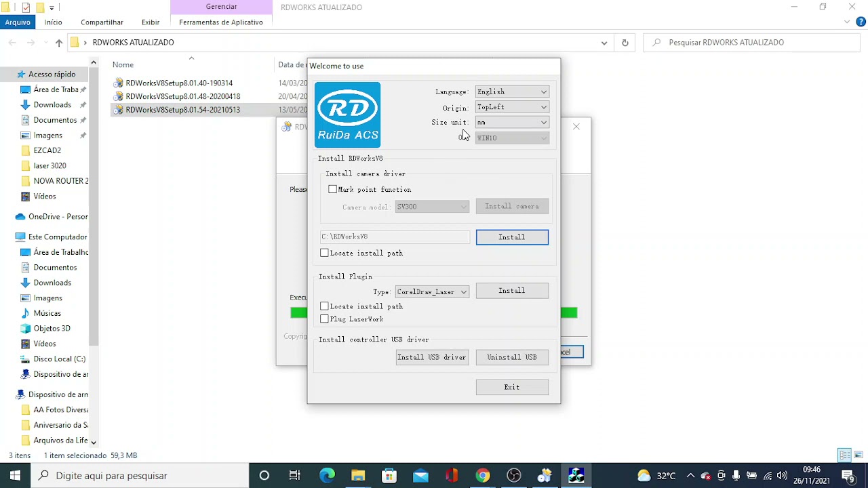
Task: Open the Language dropdown set to English
Action: point(512,91)
